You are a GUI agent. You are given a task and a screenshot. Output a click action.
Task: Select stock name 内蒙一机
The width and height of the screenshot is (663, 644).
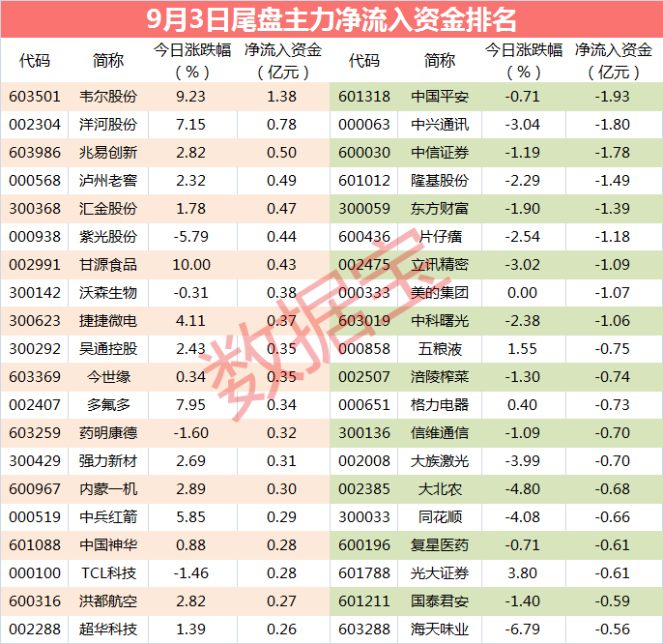click(108, 488)
